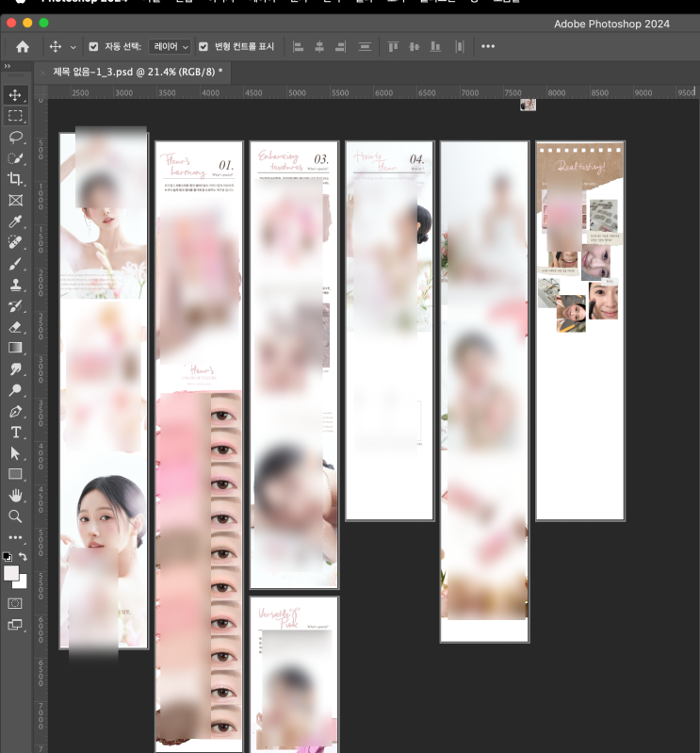Select the Path Selection arrow tool
The height and width of the screenshot is (753, 700).
[15, 453]
